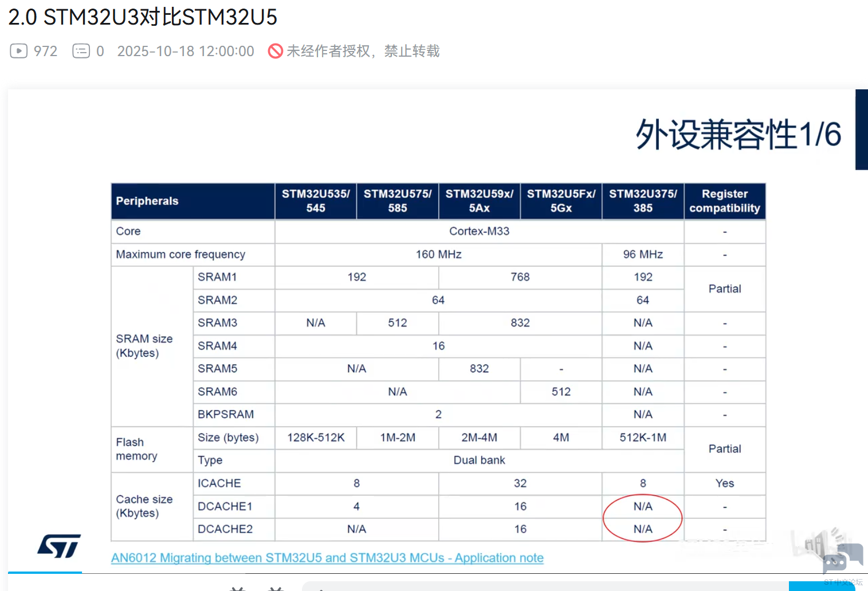Click the "96 MHz" frequency cell
This screenshot has width=868, height=591.
coord(643,254)
